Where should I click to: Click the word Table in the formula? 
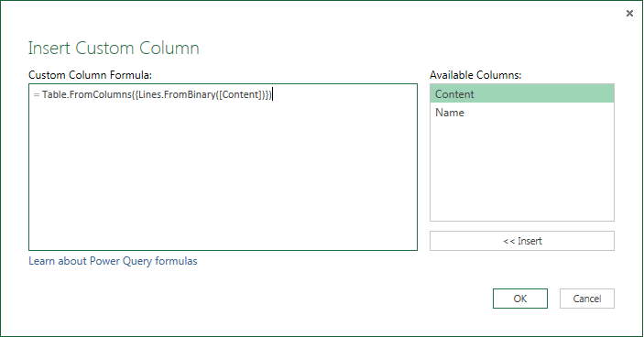pos(54,95)
